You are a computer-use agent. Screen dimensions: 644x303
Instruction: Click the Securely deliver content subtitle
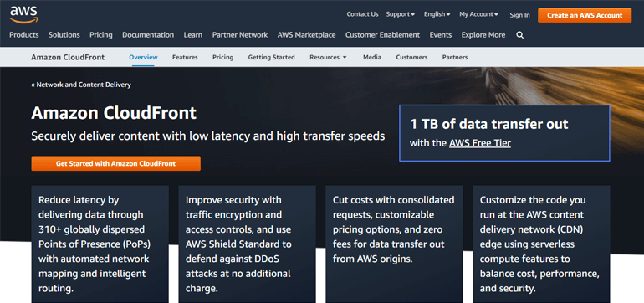pos(207,136)
